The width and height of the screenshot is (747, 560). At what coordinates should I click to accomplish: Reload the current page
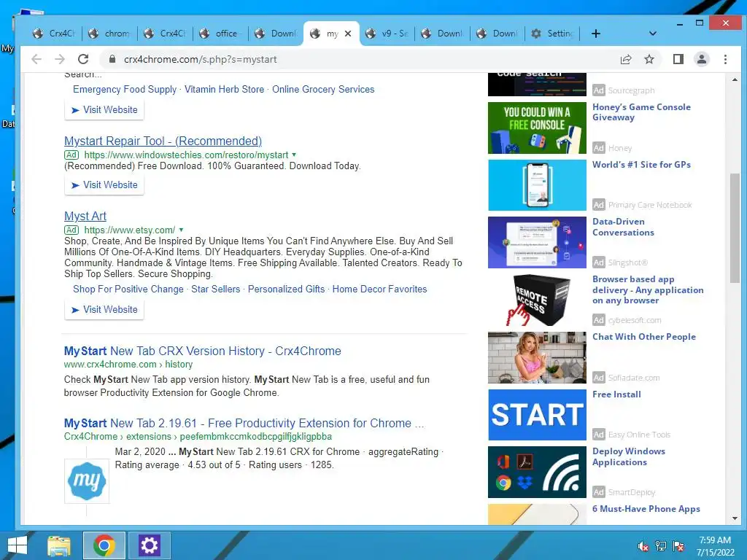[83, 59]
